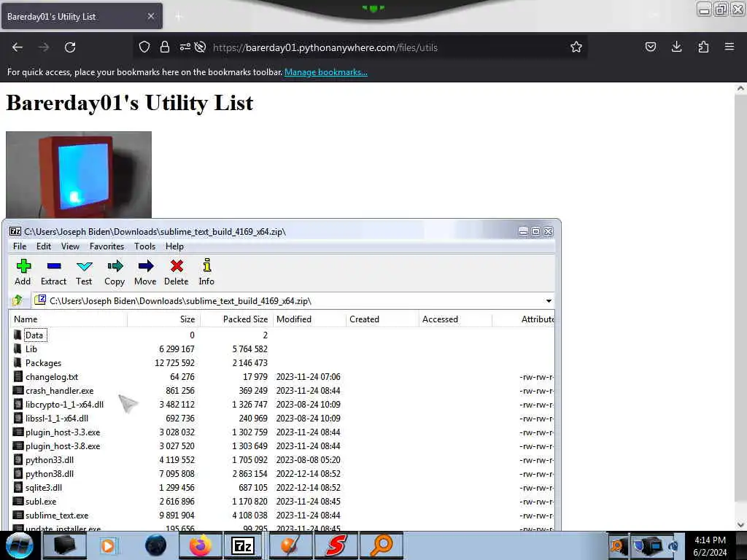Select plugin_host-3.3.exe file
This screenshot has height=560, width=747.
click(x=282, y=432)
